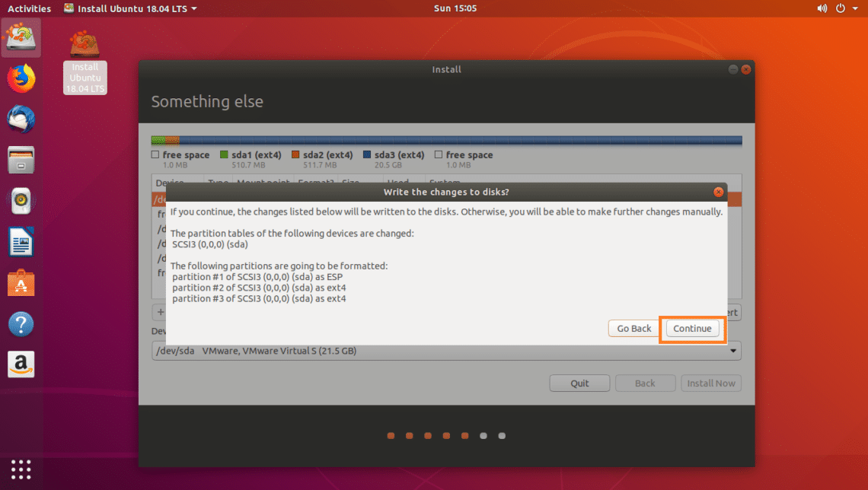
Task: Launch Amazon from the dock
Action: (x=21, y=364)
